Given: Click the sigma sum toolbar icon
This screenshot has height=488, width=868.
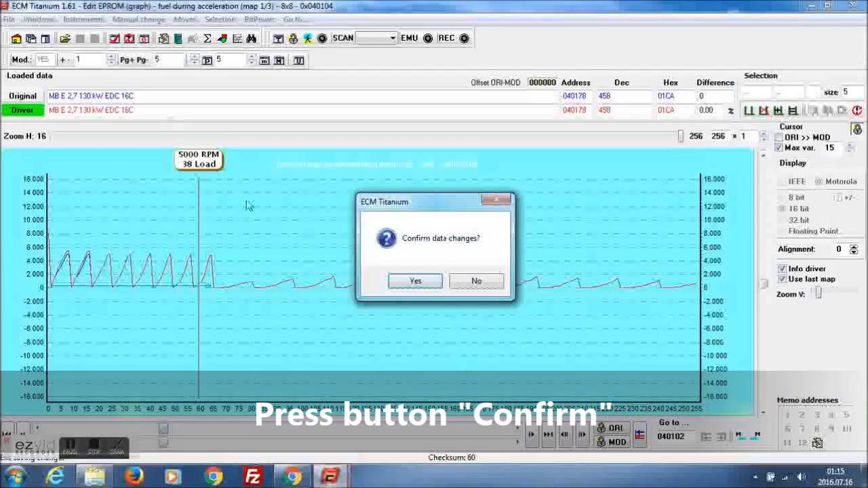Looking at the screenshot, I should [208, 39].
